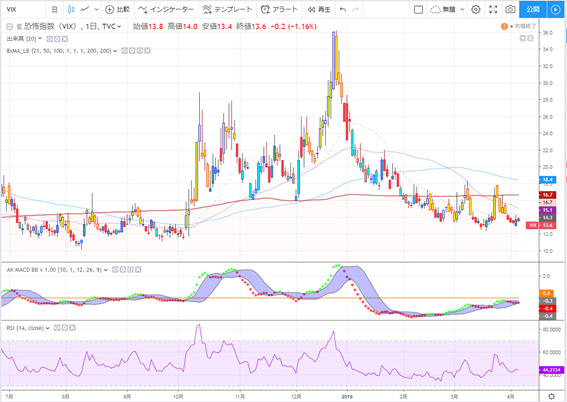Screen dimensions: 567x402
Task: Click the purple 15.1 price label
Action: click(547, 210)
